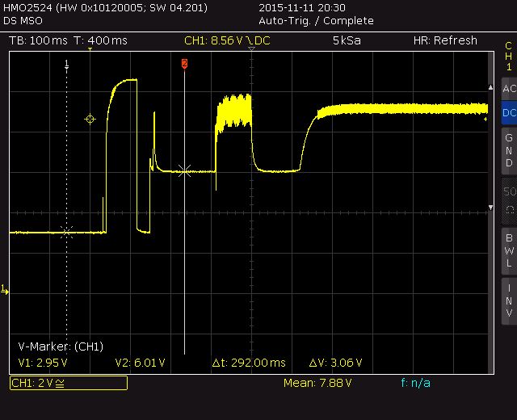Click the 5 kSa sample rate readout
Viewport: 517px width, 420px height.
347,40
